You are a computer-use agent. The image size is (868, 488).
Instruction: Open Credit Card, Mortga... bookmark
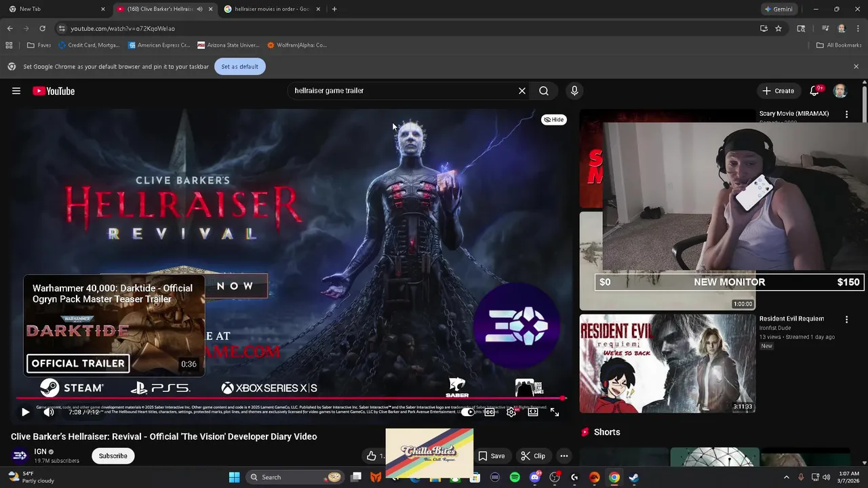pos(89,45)
